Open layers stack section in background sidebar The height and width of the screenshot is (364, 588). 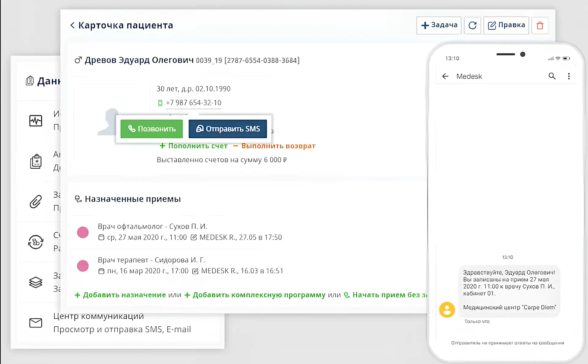point(36,282)
